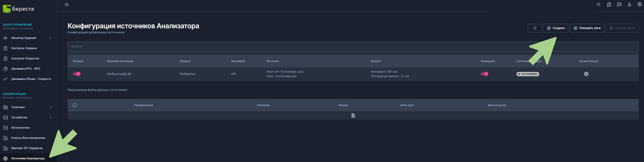Click the refresh button
The image size is (644, 162).
[x=534, y=28]
